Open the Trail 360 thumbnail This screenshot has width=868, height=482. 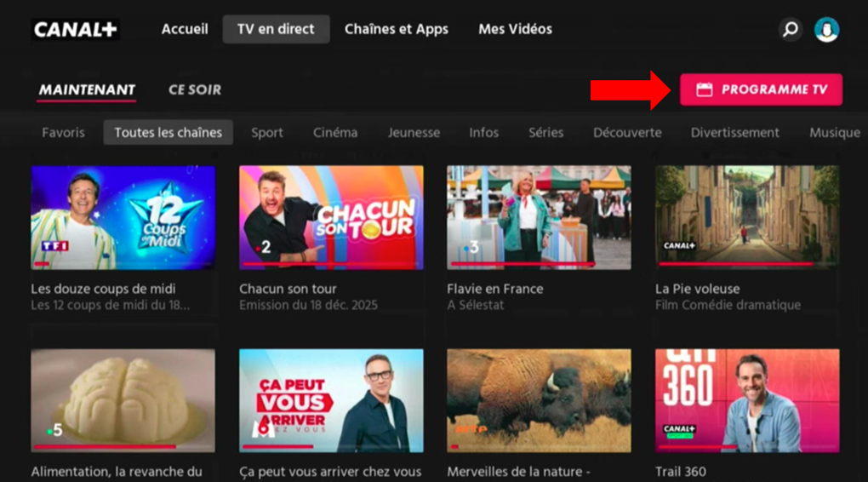tap(746, 400)
